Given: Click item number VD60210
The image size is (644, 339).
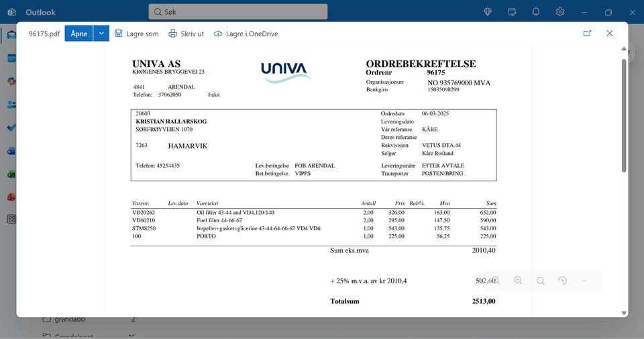Looking at the screenshot, I should click(144, 220).
